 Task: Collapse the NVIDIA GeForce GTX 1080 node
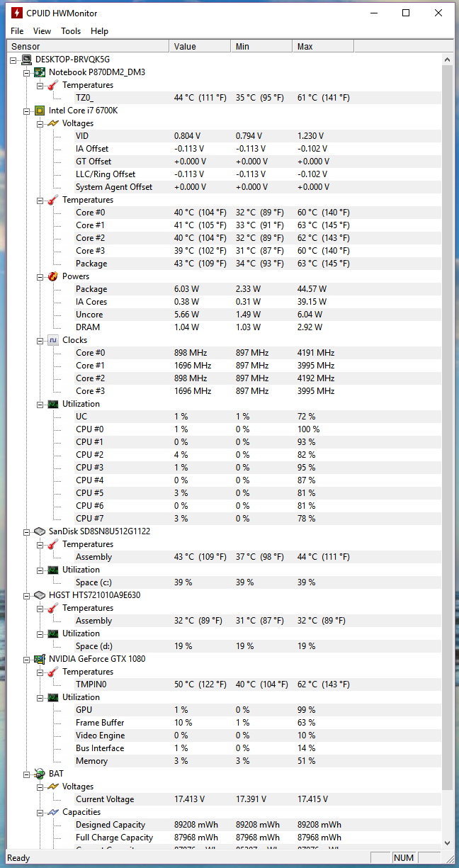(28, 659)
